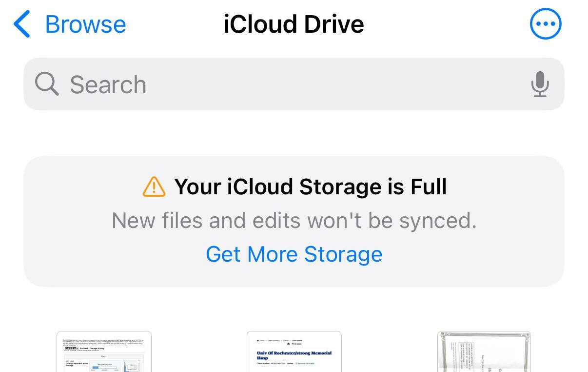Tap the back chevron arrow

[x=22, y=24]
